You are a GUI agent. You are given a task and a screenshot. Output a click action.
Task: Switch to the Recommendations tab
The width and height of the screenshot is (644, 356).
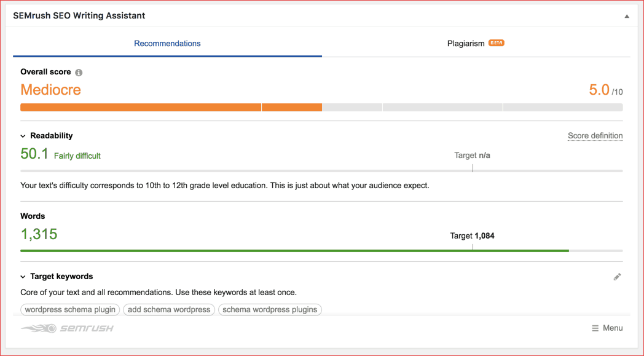(x=167, y=44)
